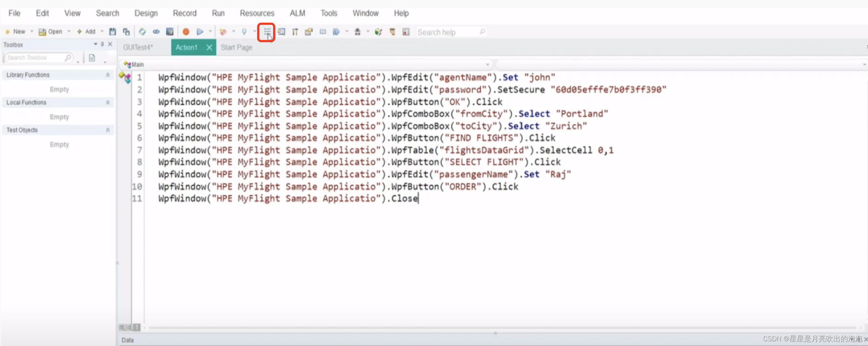This screenshot has width=868, height=346.
Task: Click the green cube-with-pencil toolbar icon
Action: click(378, 32)
